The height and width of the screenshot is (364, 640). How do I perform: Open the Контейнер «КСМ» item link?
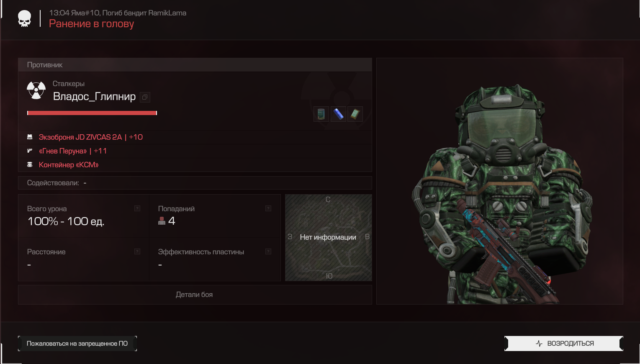(69, 165)
